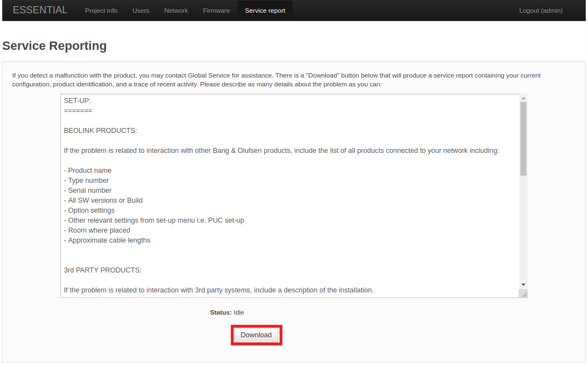This screenshot has width=588, height=365.
Task: Open the Project info page
Action: [101, 10]
